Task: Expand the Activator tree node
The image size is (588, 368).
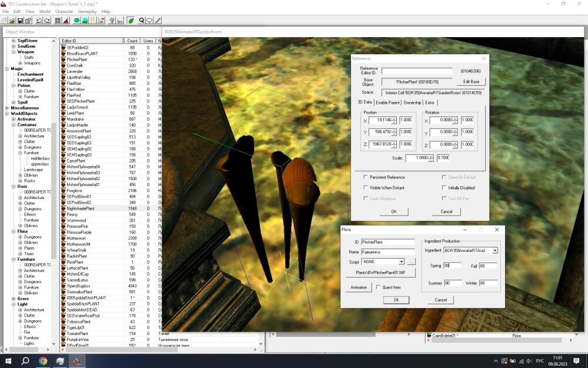Action: pyautogui.click(x=14, y=119)
